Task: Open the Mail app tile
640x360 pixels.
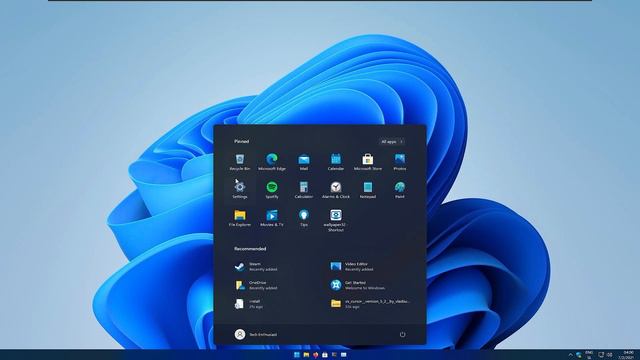Action: [304, 162]
